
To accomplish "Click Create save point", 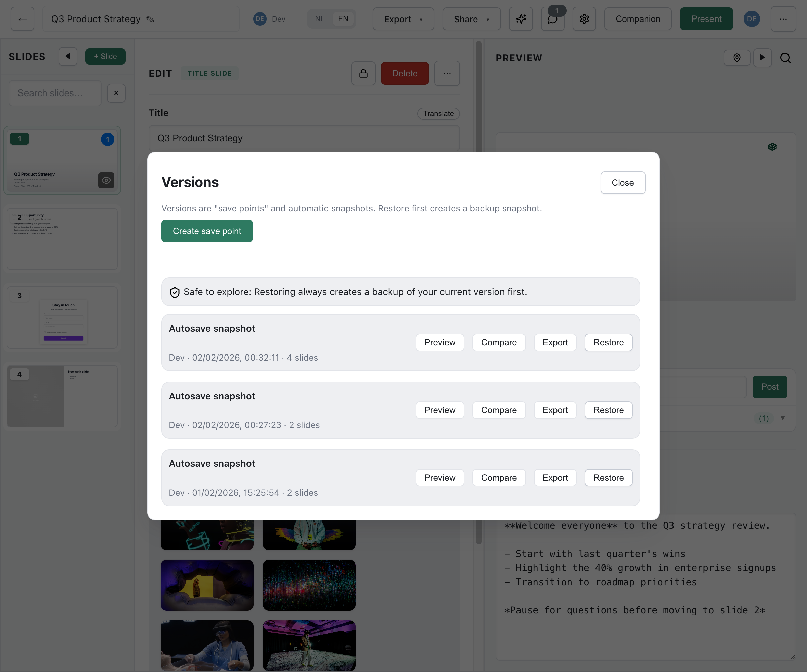I will tap(207, 231).
